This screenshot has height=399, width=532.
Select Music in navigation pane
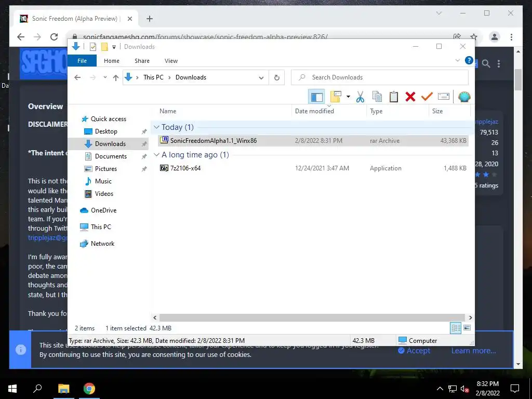coord(103,181)
